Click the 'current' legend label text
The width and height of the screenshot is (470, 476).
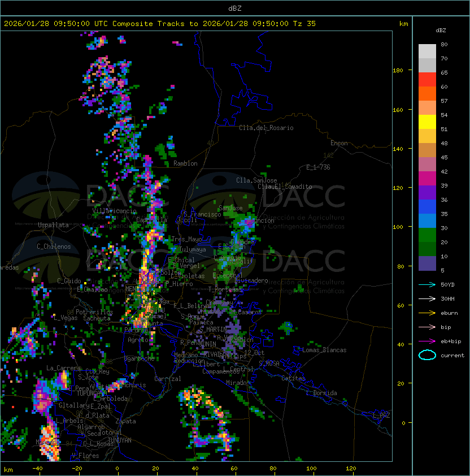coord(452,355)
